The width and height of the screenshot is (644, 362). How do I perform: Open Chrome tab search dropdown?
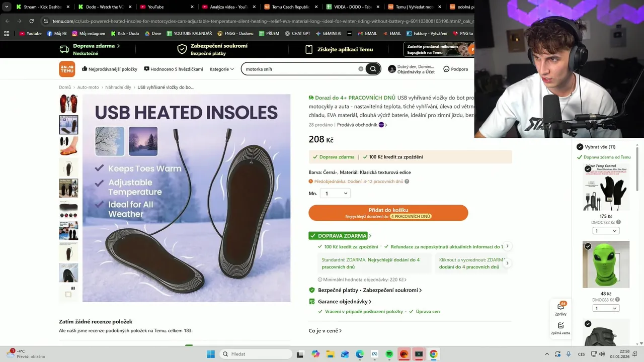(7, 7)
